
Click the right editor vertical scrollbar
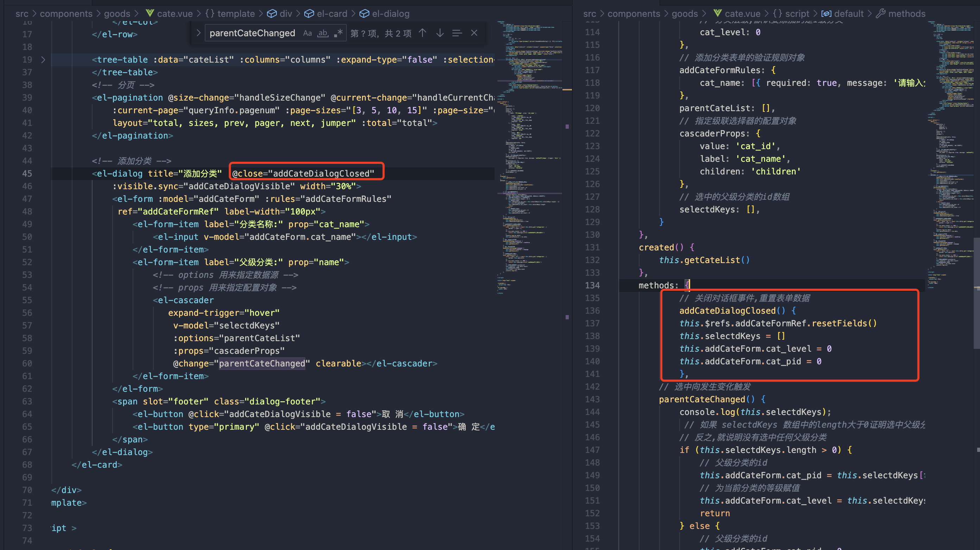coord(976,293)
